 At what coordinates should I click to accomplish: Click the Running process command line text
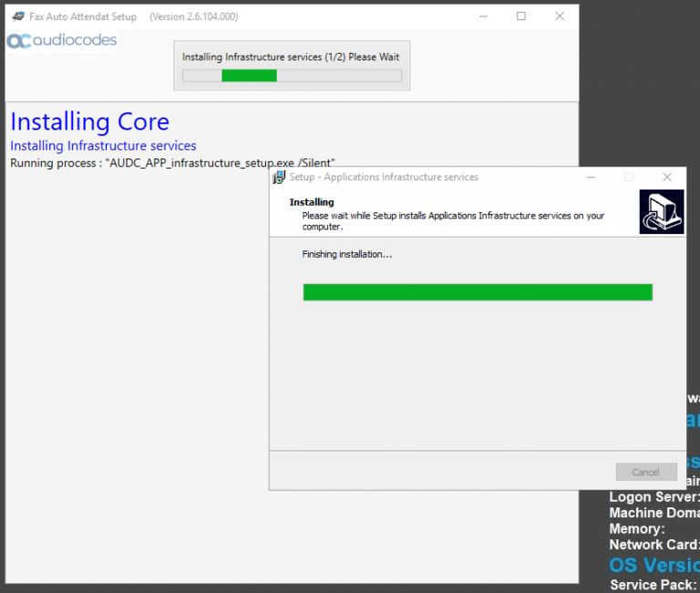tap(172, 162)
